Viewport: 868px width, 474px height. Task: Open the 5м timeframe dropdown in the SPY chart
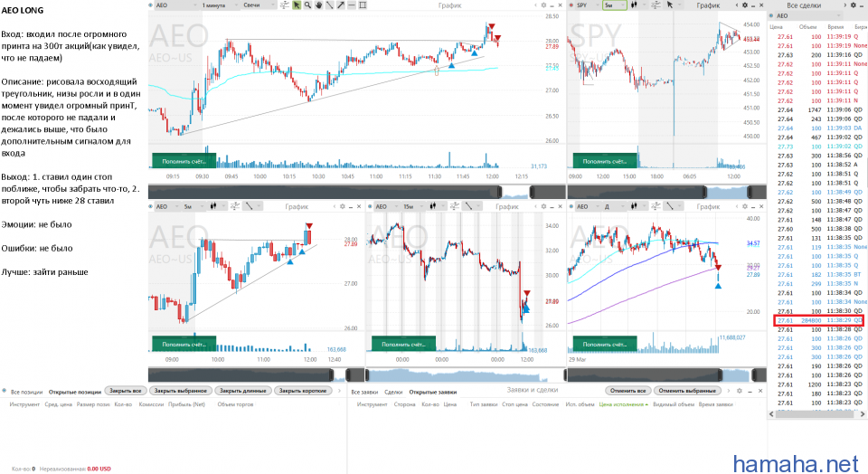[615, 5]
